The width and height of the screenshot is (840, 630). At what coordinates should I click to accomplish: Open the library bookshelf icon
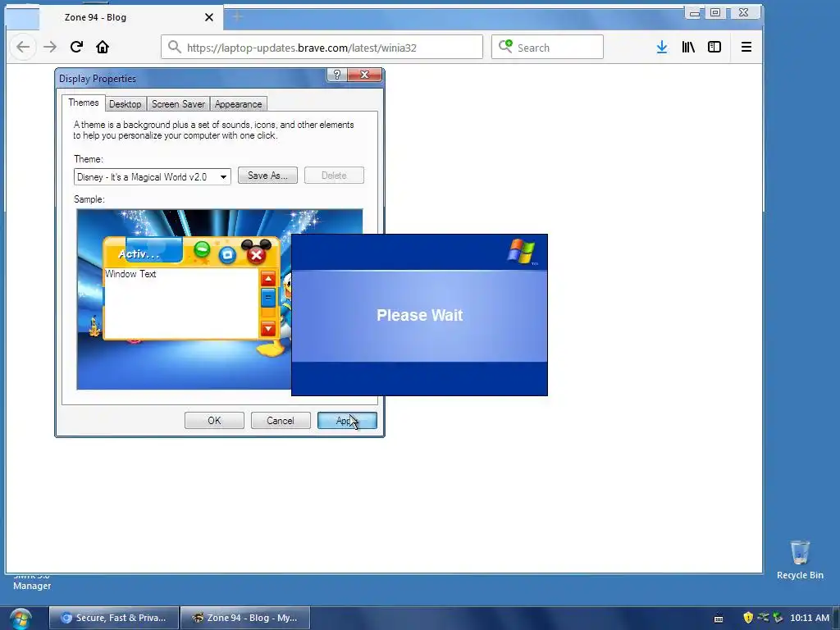click(688, 47)
